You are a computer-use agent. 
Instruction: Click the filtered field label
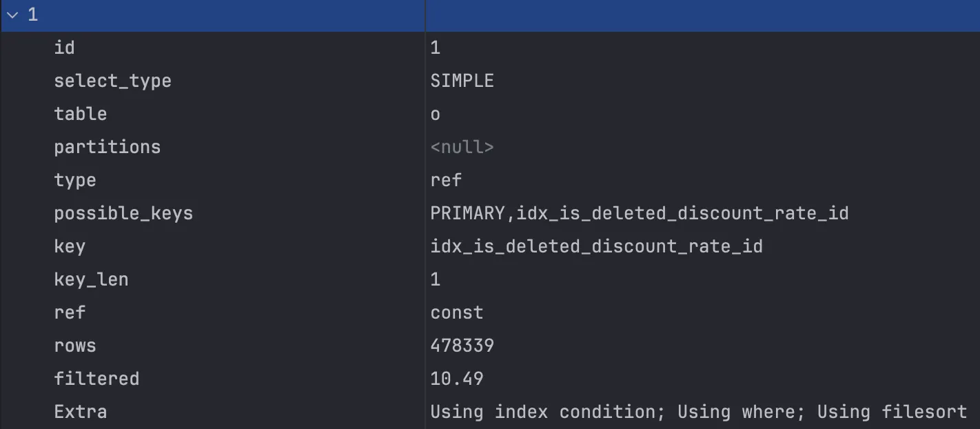pyautogui.click(x=96, y=379)
